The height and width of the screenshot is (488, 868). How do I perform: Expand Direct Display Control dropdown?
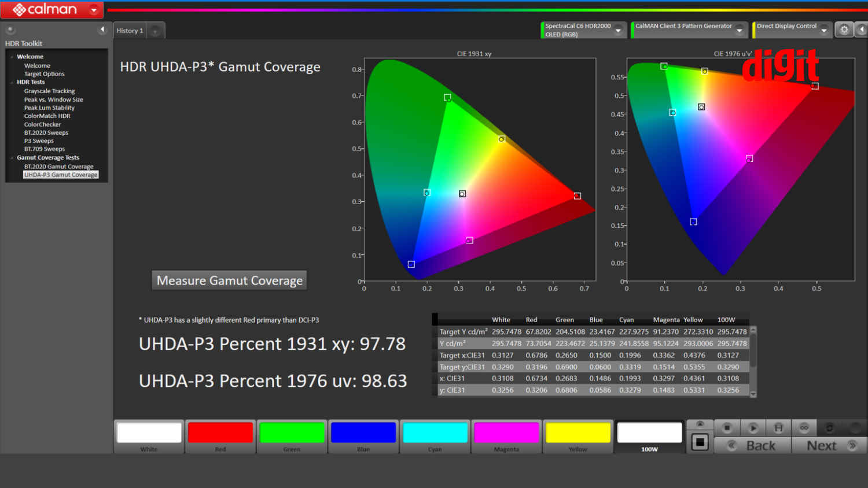pos(824,31)
